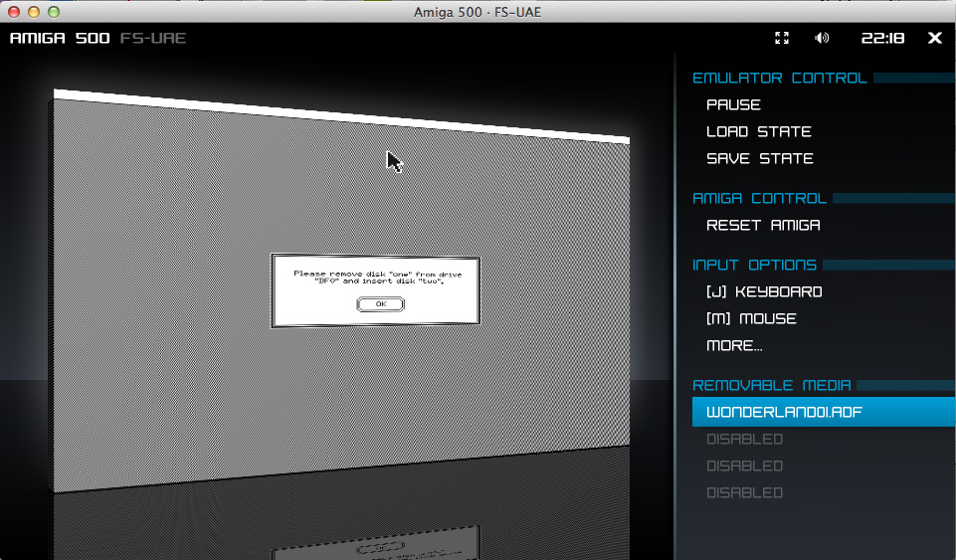Select the [M] Mouse input option

click(x=751, y=318)
